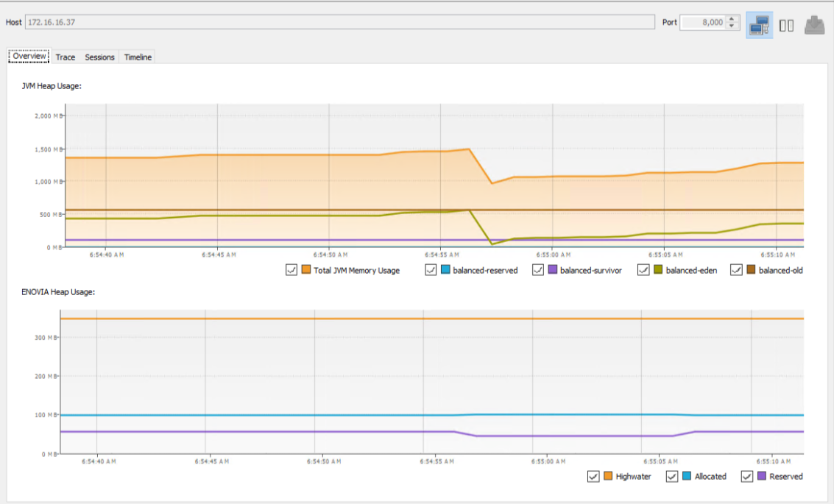This screenshot has height=504, width=834.
Task: Hide the Reserved line in ENOVIA chart
Action: pos(746,476)
